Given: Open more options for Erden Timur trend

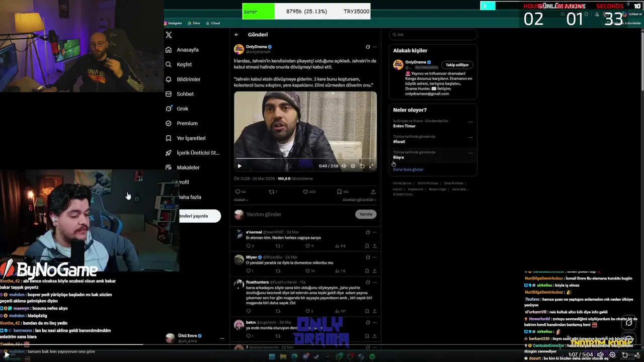Looking at the screenshot, I should tap(470, 121).
